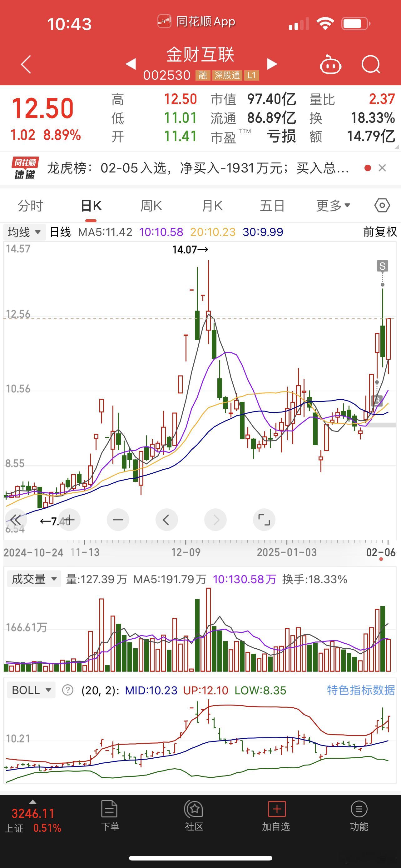401x868 pixels.
Task: Toggle 前复权 price adjustment setting
Action: [380, 232]
